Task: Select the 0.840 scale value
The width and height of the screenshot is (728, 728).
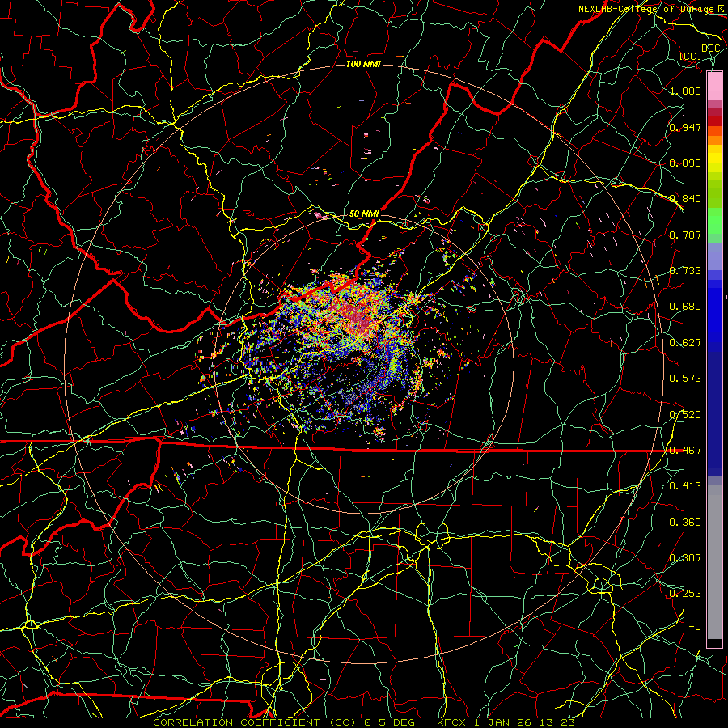Action: coord(685,199)
